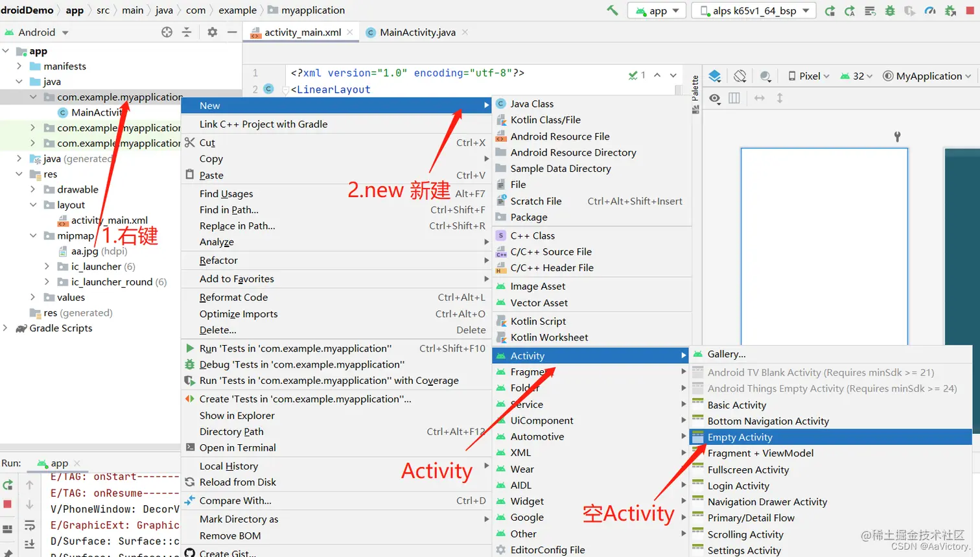Open the Pixel device dropdown
Image resolution: width=980 pixels, height=557 pixels.
point(808,76)
